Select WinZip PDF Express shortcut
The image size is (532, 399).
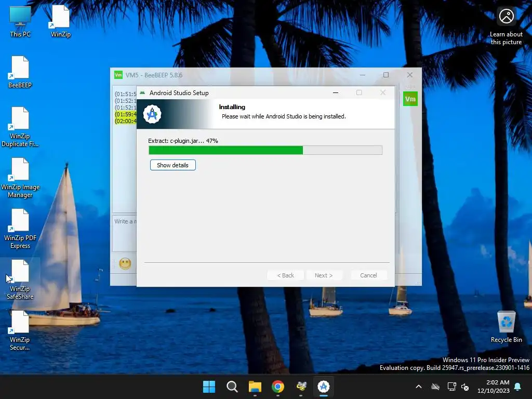[20, 229]
